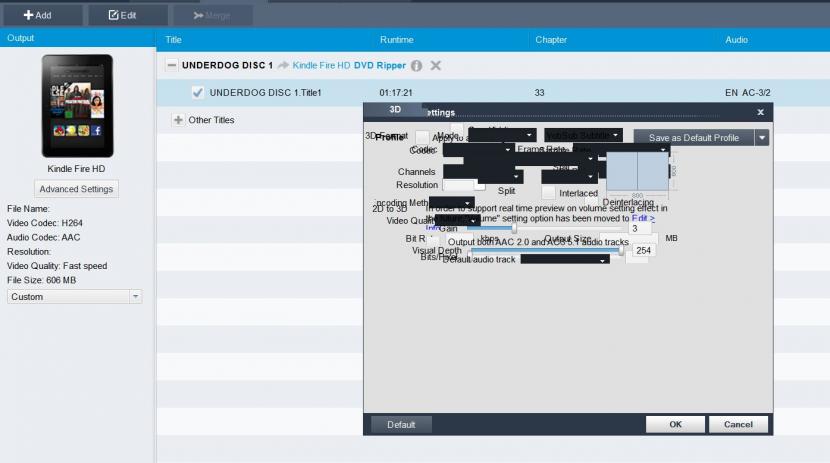Click the DVD Ripper link
This screenshot has width=830, height=463.
pos(380,66)
